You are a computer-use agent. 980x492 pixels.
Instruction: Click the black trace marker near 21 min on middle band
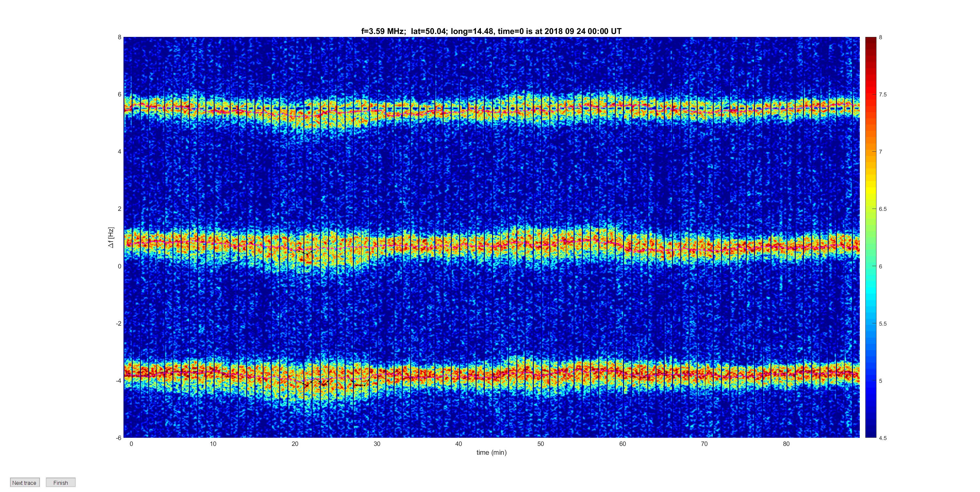(307, 254)
